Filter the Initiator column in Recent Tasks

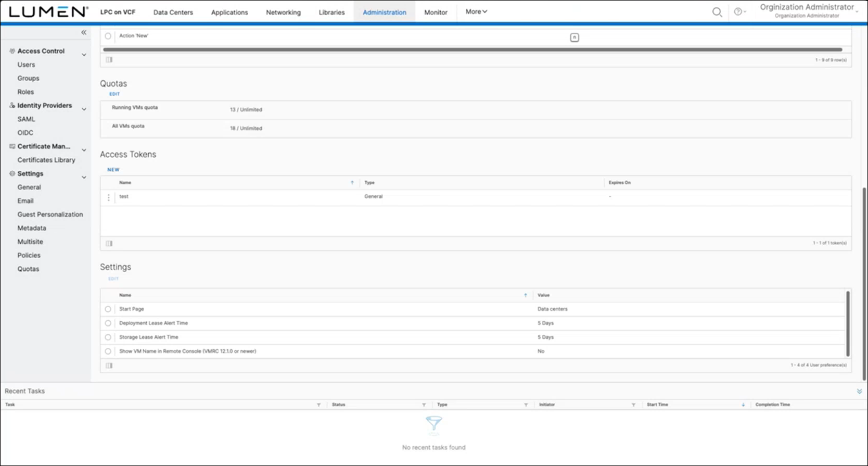[x=633, y=405]
